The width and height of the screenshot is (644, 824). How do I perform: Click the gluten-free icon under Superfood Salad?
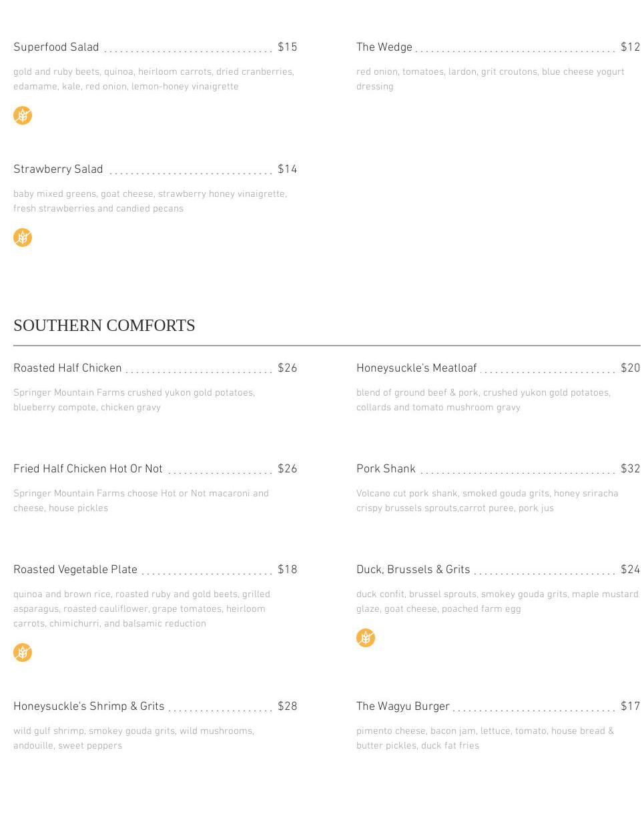(x=23, y=115)
